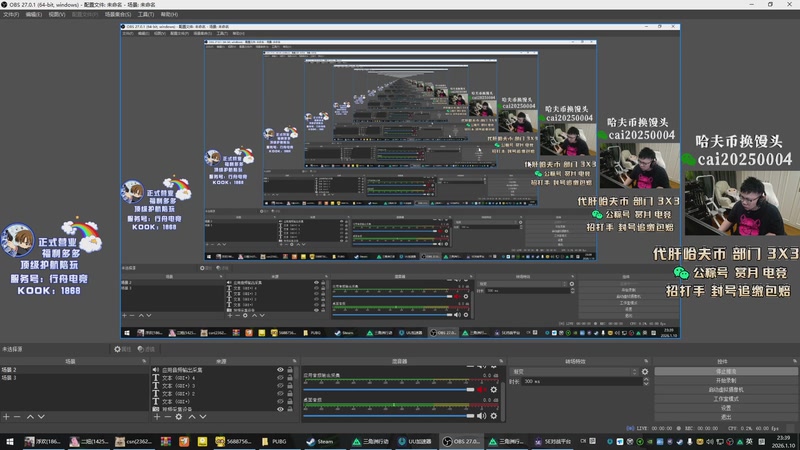Open source properties gear in the sources toolbar
This screenshot has height=450, width=800.
(179, 417)
